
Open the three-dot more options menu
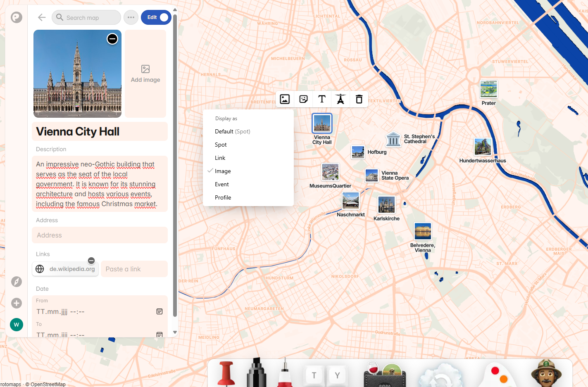tap(131, 17)
